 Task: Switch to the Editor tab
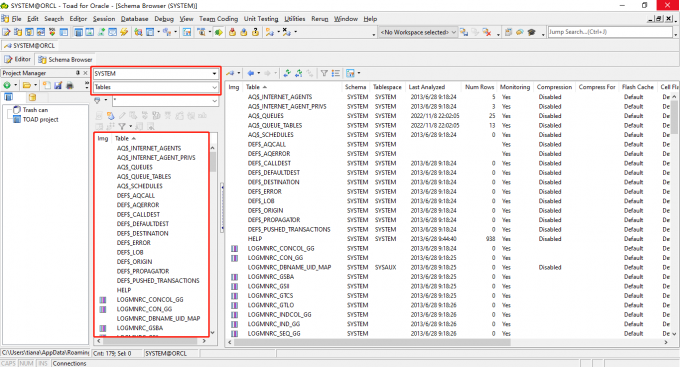18,59
